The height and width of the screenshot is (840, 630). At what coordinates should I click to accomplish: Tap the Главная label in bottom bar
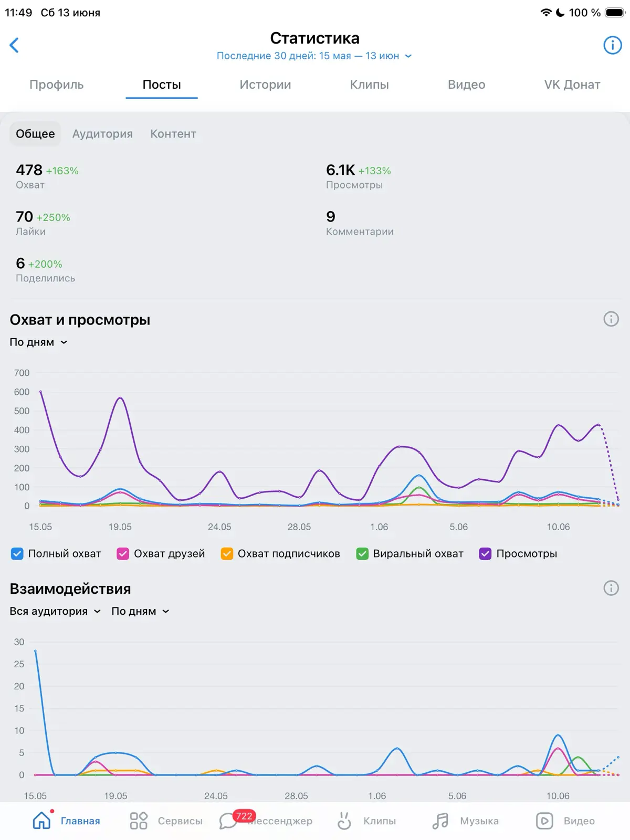tap(80, 821)
